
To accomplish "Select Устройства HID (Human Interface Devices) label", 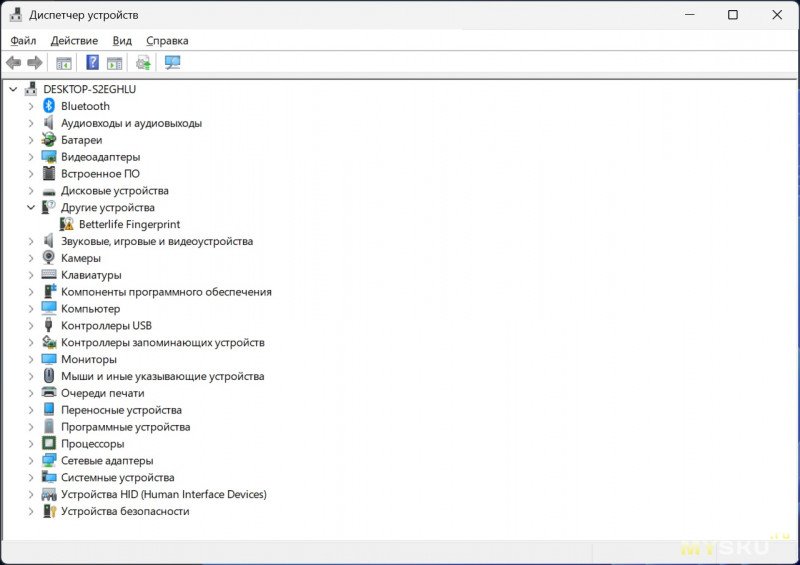I will click(164, 494).
